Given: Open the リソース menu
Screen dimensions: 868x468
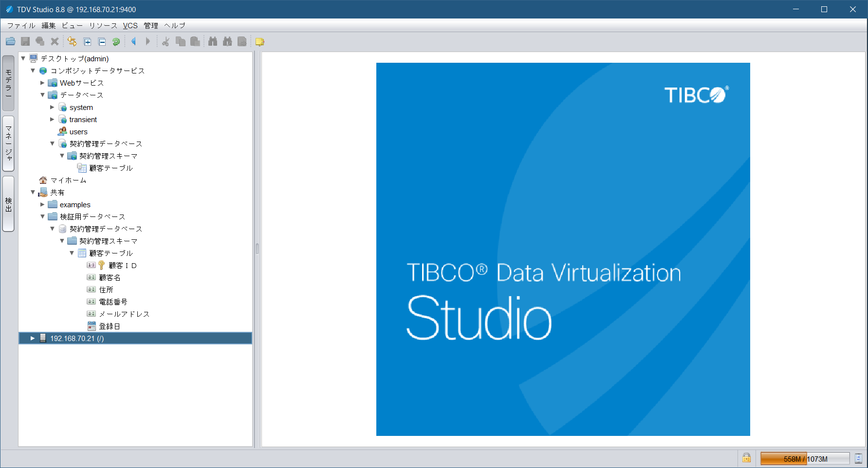Looking at the screenshot, I should click(103, 25).
